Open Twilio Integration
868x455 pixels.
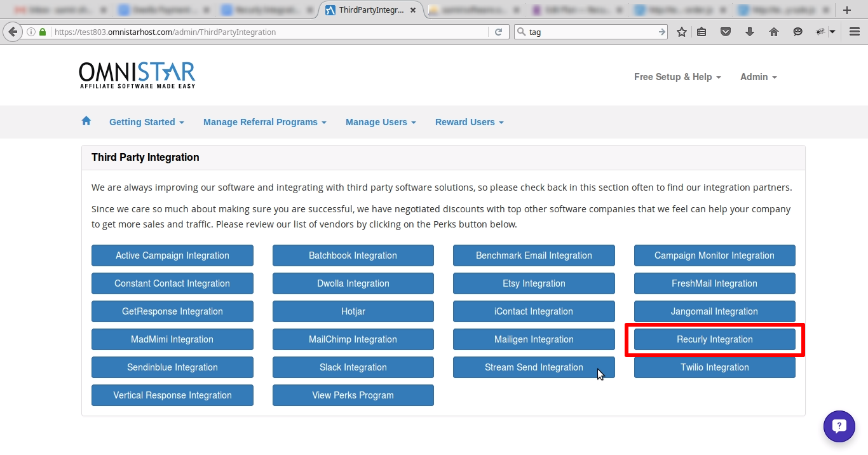(x=715, y=367)
